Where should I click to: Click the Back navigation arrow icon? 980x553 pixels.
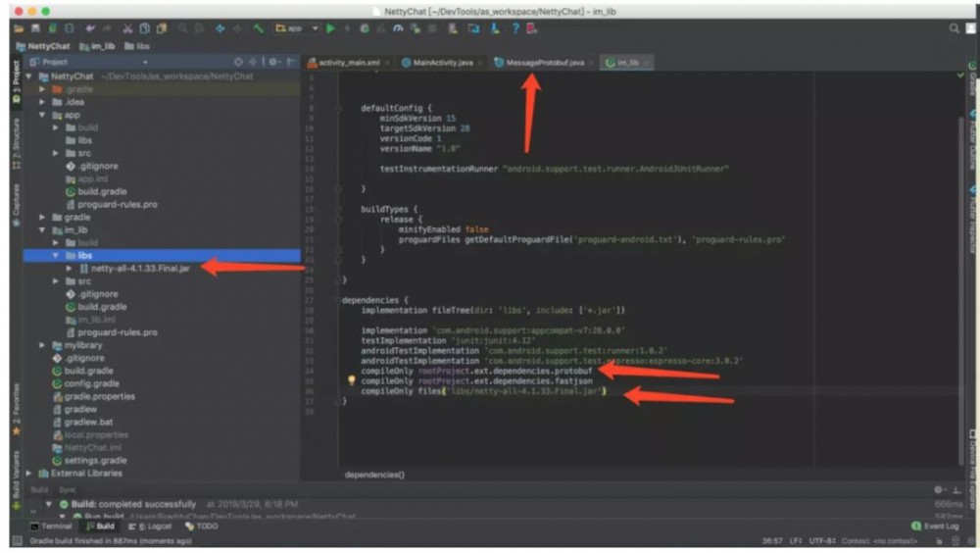pyautogui.click(x=220, y=28)
